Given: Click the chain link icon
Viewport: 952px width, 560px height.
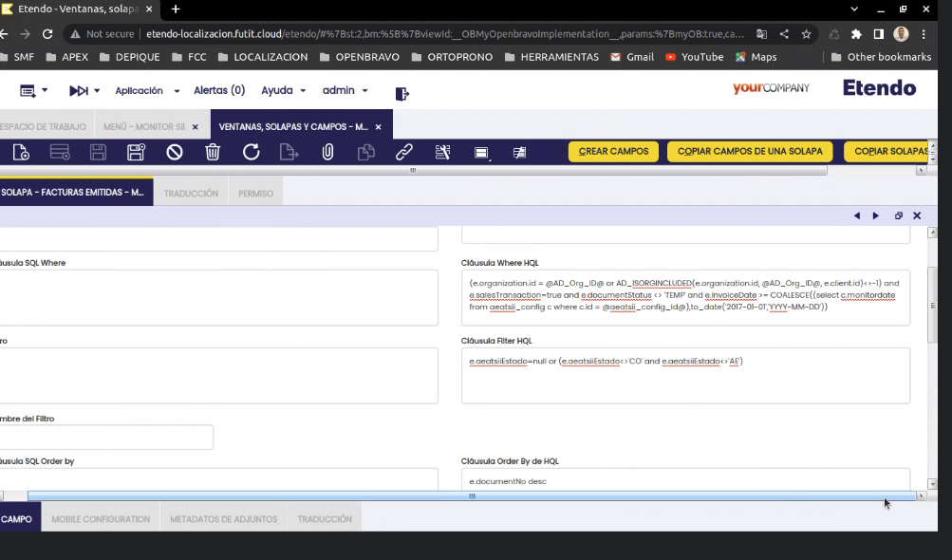Looking at the screenshot, I should [403, 152].
